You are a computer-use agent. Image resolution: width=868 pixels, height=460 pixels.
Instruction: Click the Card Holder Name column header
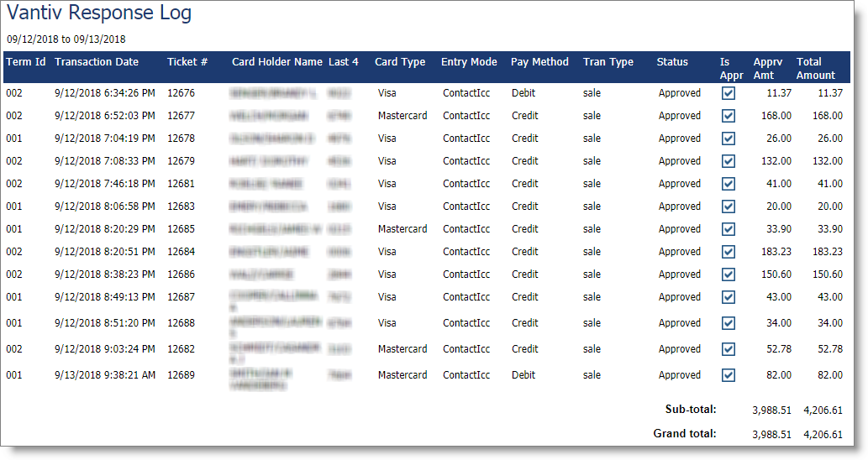(276, 62)
